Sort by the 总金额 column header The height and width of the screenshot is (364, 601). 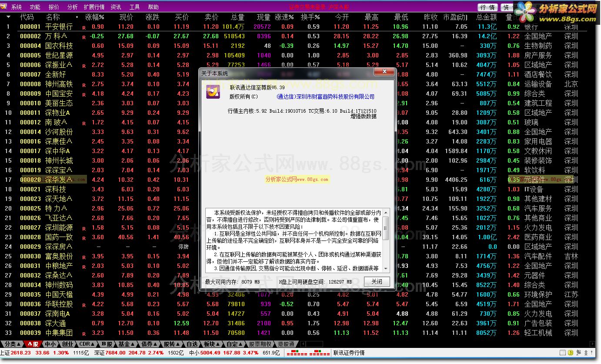coord(487,17)
